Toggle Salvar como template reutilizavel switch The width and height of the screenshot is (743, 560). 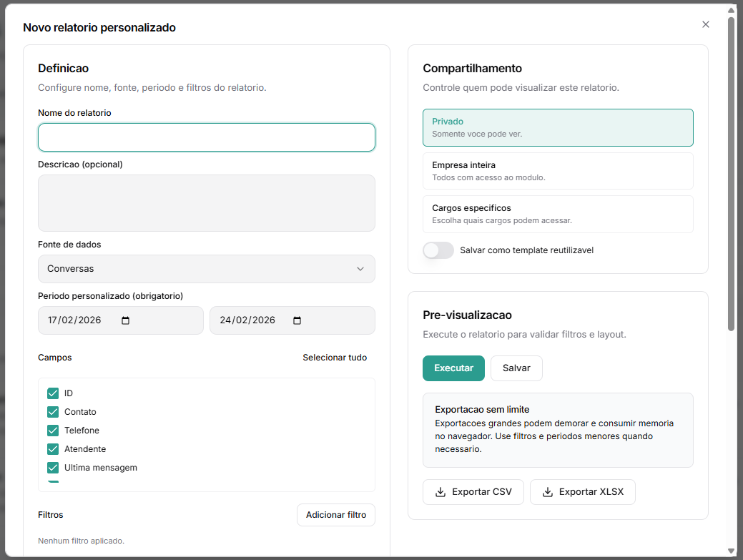point(438,250)
